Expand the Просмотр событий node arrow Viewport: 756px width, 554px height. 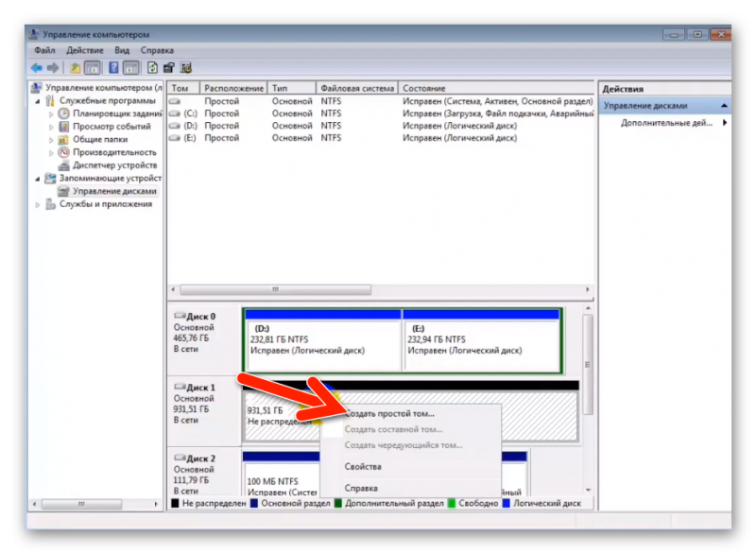[x=51, y=128]
